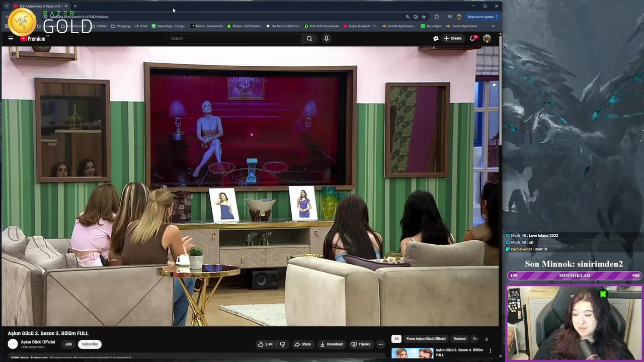Open Stream - Kick Dashboard bookmark
The width and height of the screenshot is (644, 362).
click(245, 26)
